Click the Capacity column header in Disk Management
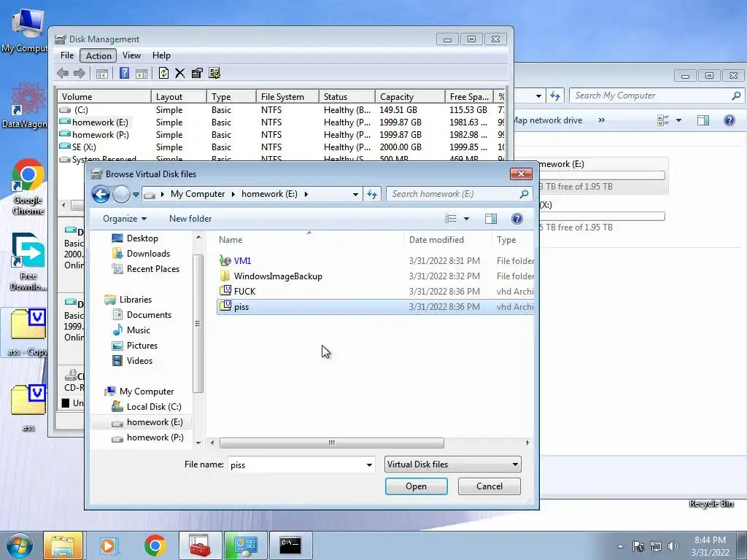The height and width of the screenshot is (560, 747). 410,97
